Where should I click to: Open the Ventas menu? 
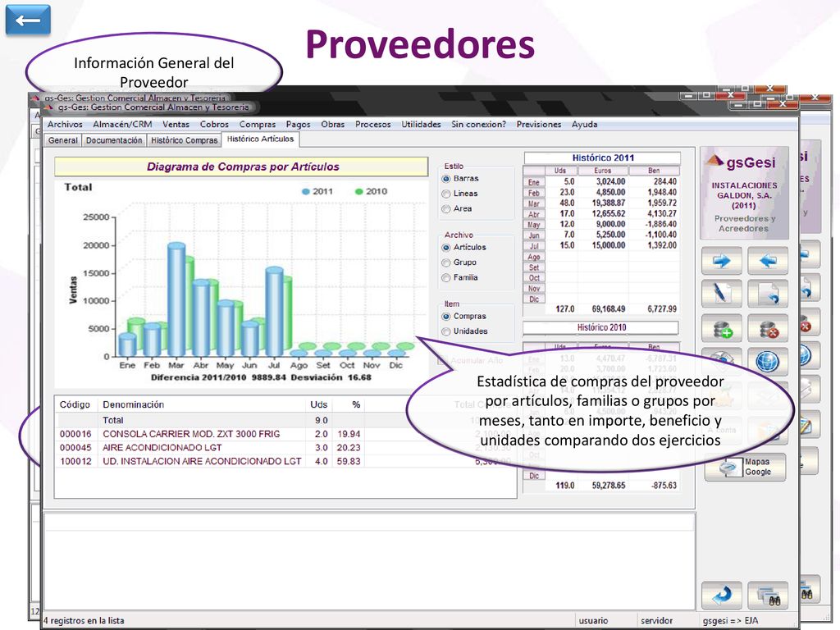click(x=176, y=125)
